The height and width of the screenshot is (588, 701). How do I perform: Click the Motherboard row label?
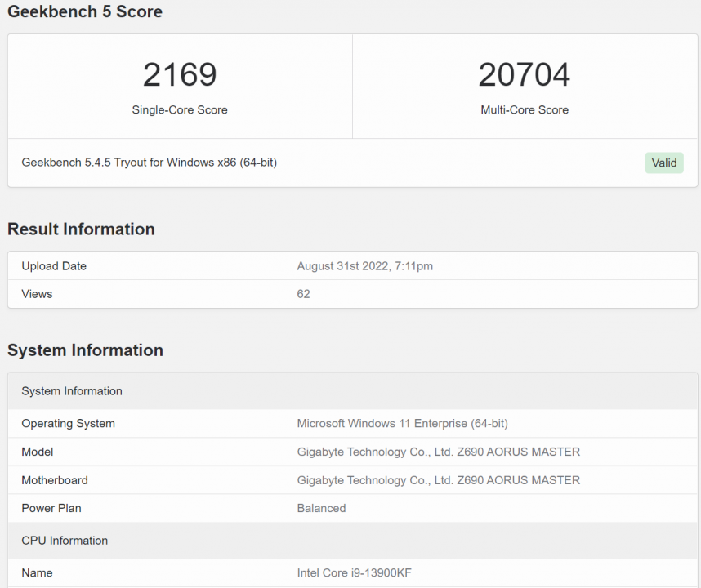(55, 480)
